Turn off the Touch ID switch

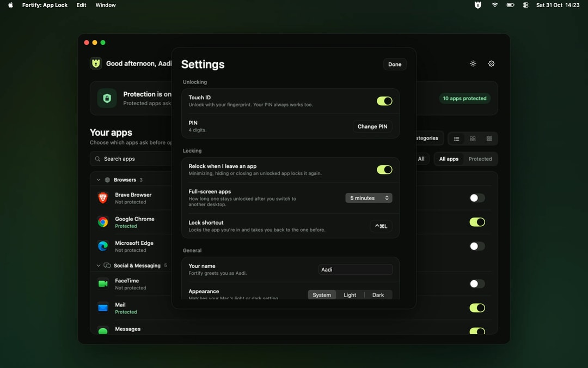click(384, 101)
